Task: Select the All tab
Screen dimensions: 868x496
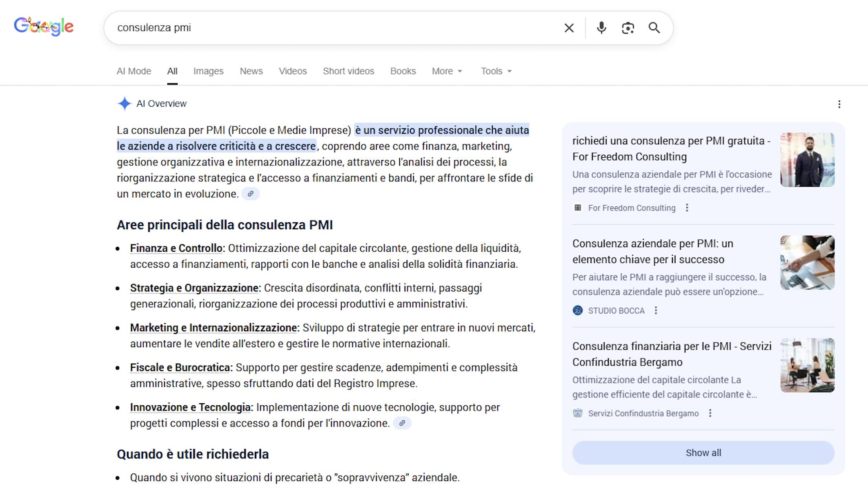Action: click(172, 71)
